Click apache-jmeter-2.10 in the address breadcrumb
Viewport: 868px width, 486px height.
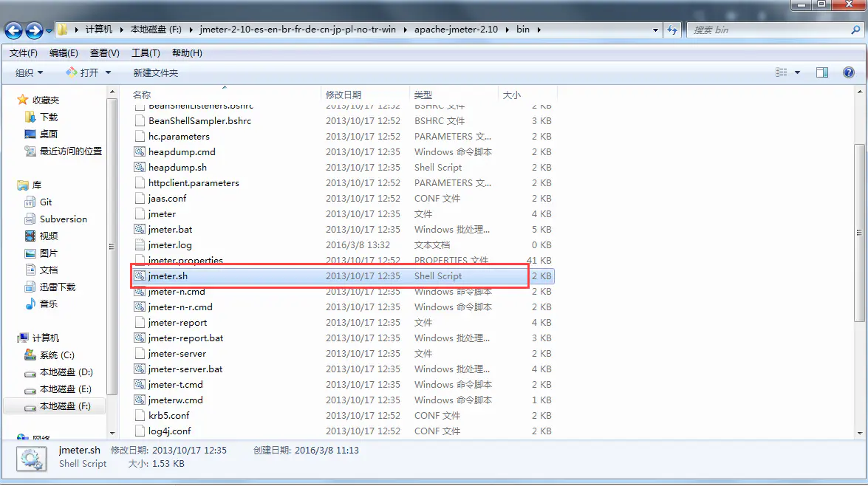(x=456, y=30)
